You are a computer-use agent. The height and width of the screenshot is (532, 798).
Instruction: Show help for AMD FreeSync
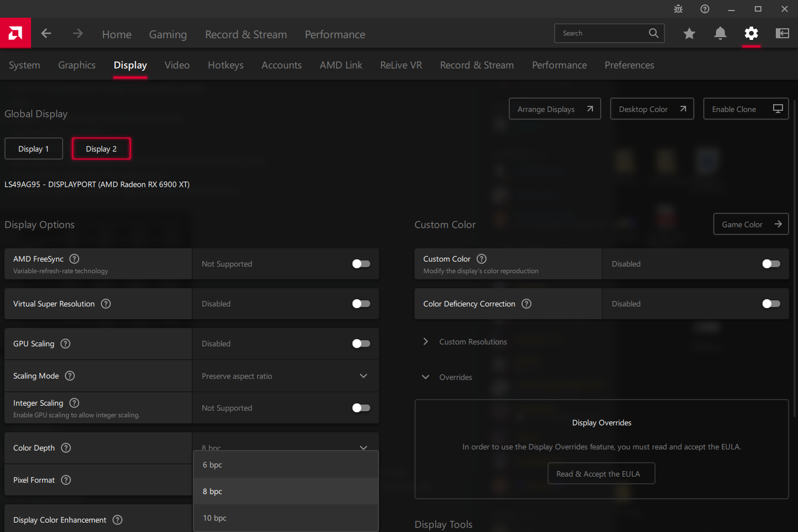tap(74, 259)
